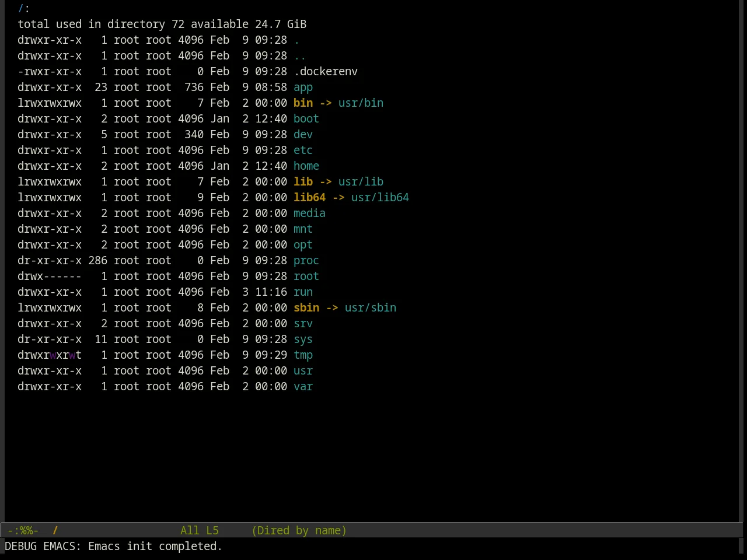This screenshot has height=560, width=747.
Task: Open the etc directory
Action: [x=303, y=150]
